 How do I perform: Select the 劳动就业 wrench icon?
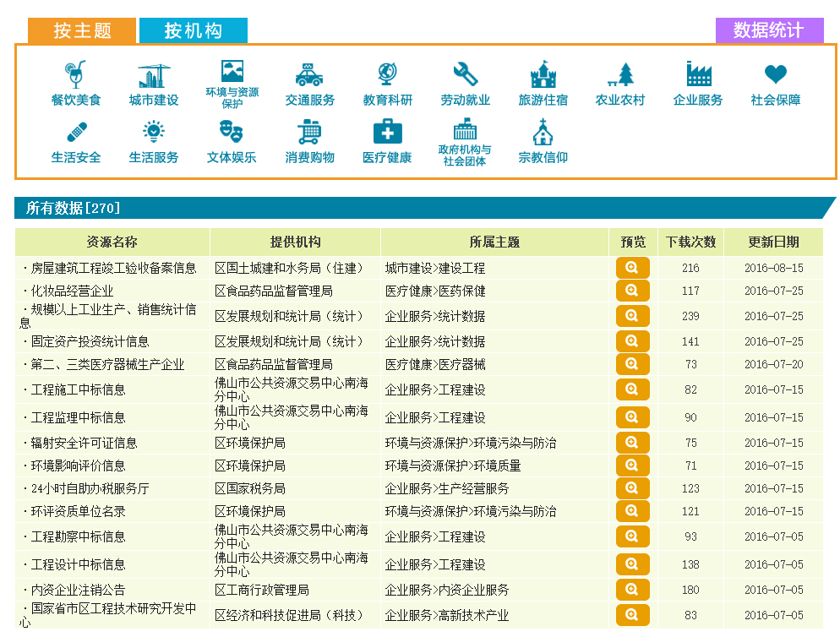click(465, 74)
